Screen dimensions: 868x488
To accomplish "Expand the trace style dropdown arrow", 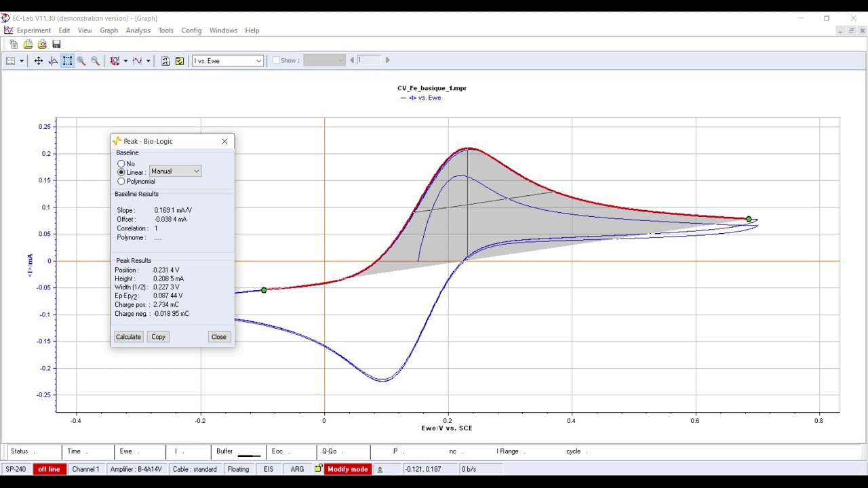I will [148, 61].
